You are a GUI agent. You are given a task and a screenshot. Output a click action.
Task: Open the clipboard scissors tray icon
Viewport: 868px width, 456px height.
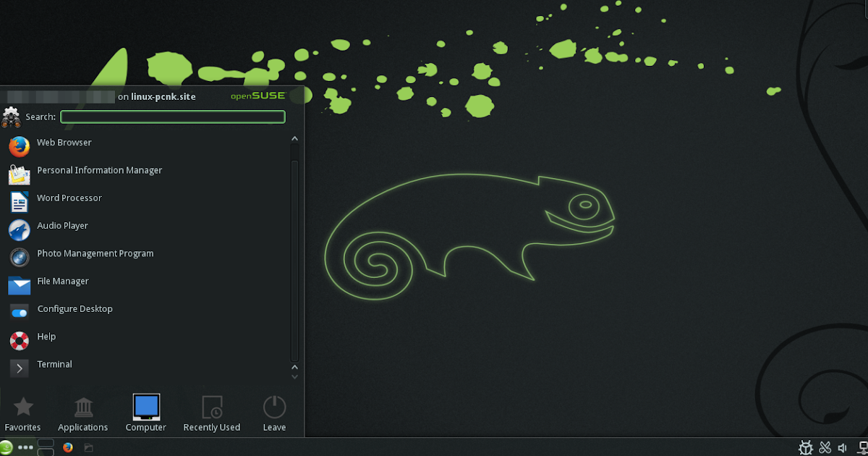click(825, 447)
